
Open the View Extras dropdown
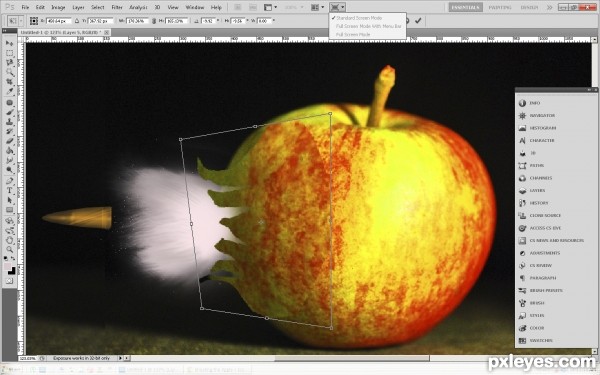[271, 7]
